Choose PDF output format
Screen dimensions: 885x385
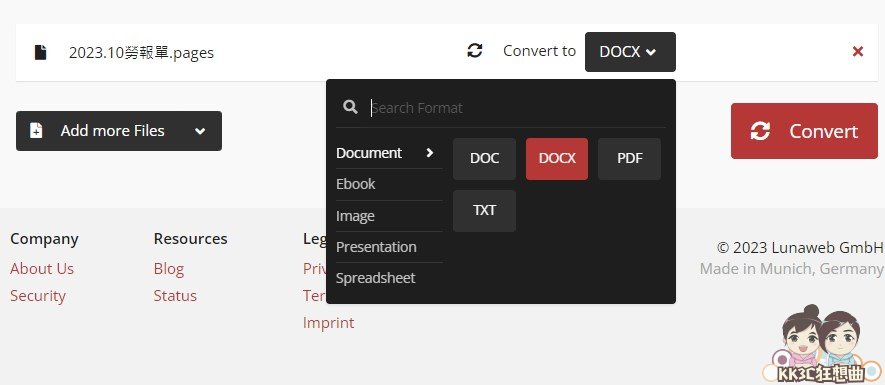tap(629, 159)
